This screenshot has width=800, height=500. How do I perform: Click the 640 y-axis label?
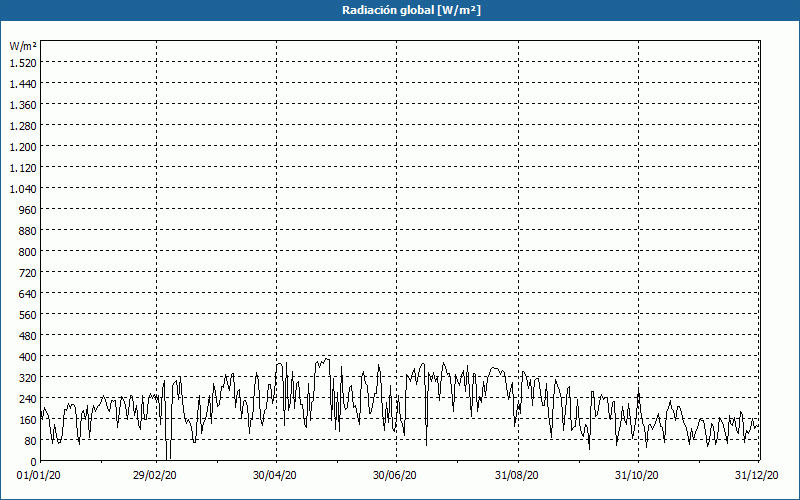click(x=28, y=294)
